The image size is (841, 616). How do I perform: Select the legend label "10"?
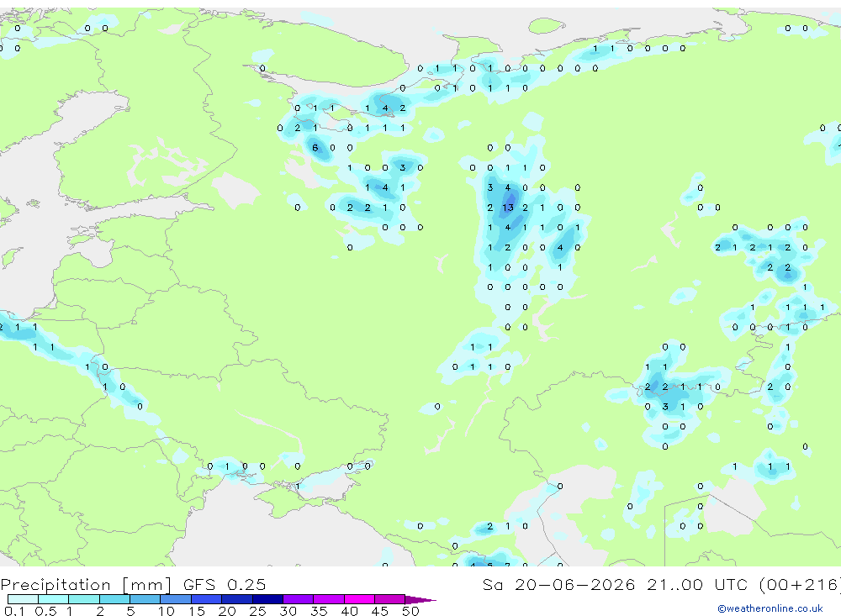click(x=166, y=611)
